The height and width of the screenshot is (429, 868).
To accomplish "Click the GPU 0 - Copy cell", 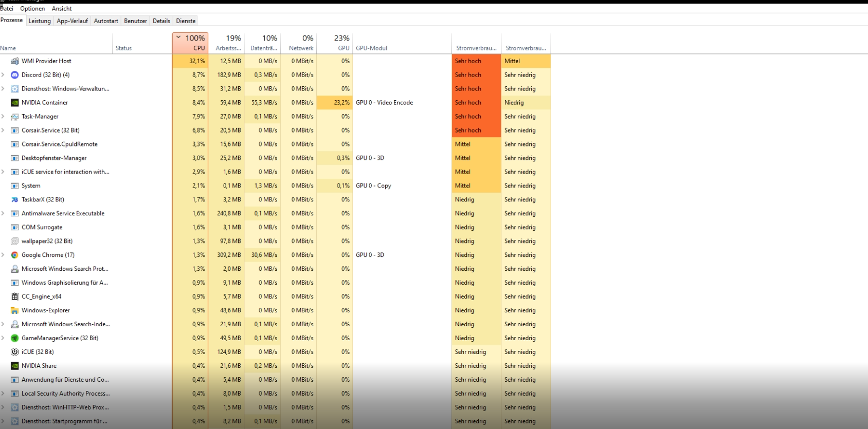I will coord(402,186).
